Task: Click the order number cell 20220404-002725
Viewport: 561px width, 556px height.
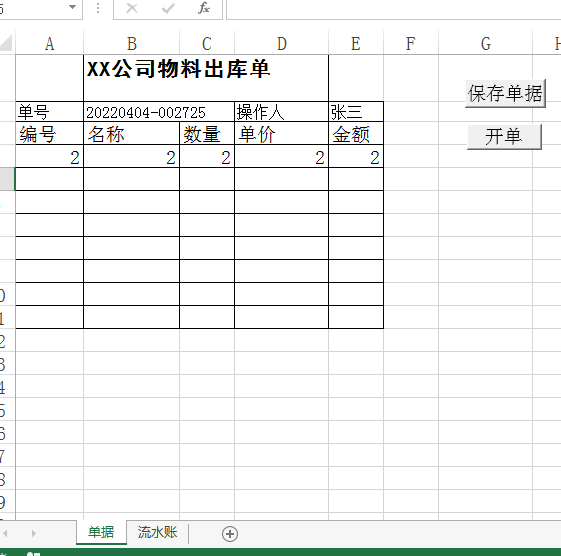Action: [x=159, y=112]
